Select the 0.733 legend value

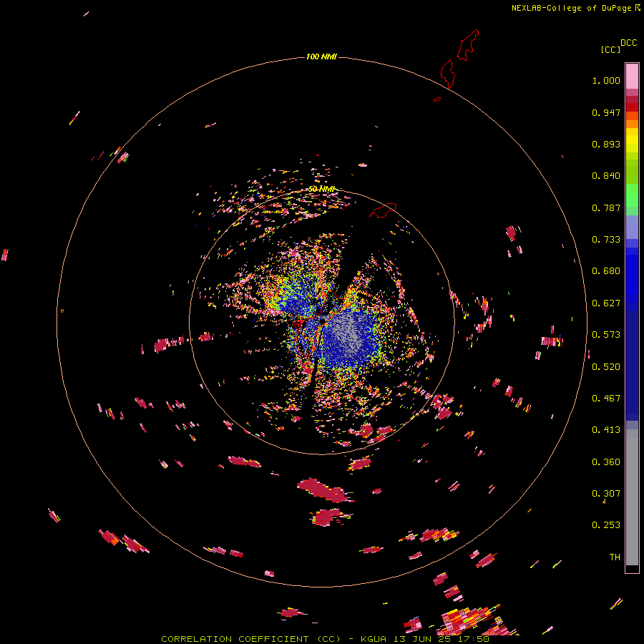pos(606,240)
